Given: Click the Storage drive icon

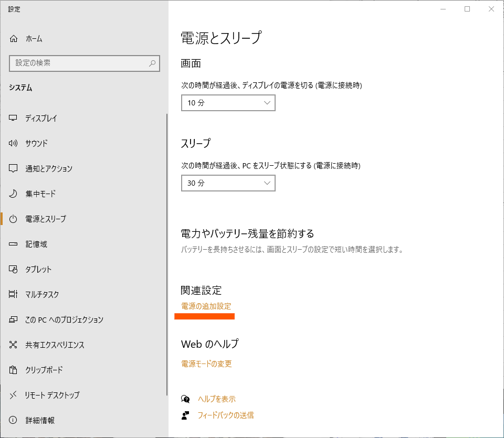Looking at the screenshot, I should (14, 244).
